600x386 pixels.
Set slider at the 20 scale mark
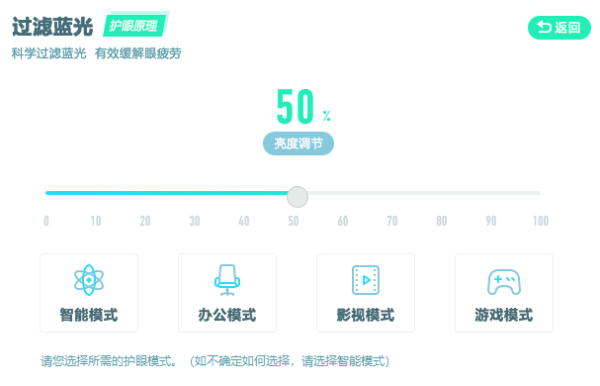[145, 221]
